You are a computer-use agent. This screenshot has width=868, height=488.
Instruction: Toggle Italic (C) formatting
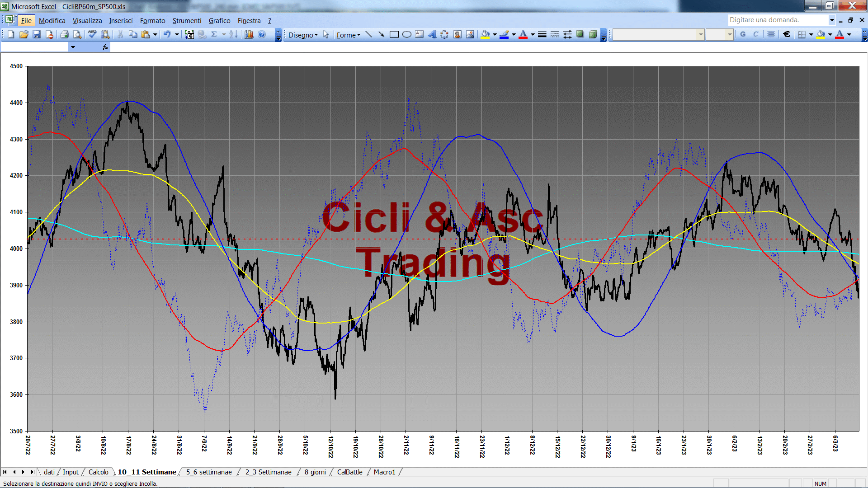click(x=755, y=34)
